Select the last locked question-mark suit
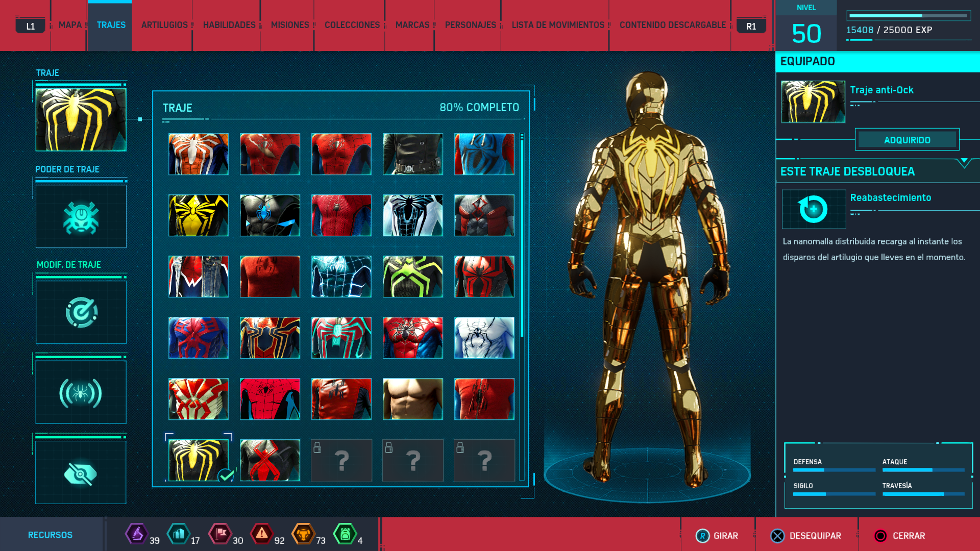The width and height of the screenshot is (980, 551). click(484, 460)
